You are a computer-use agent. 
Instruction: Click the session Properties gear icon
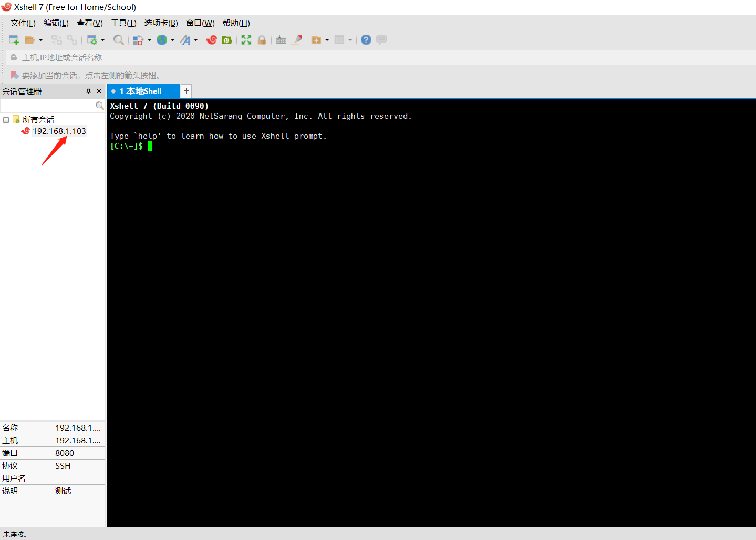click(92, 40)
